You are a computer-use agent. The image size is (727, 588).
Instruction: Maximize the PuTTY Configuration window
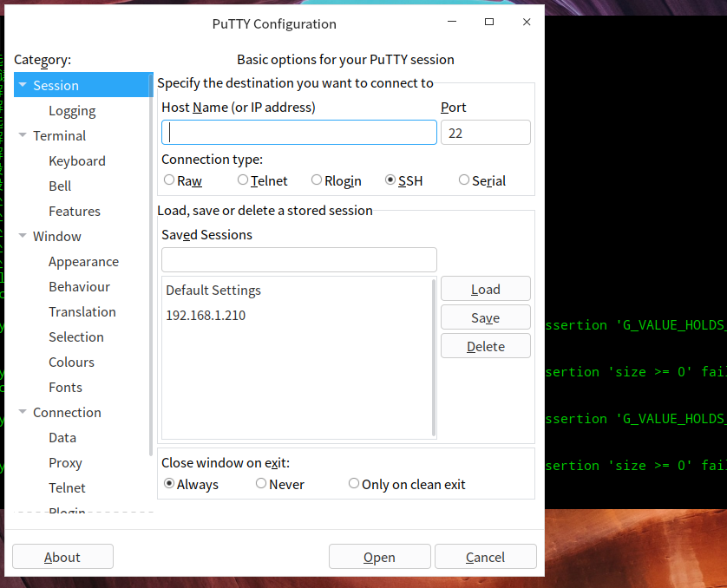489,22
